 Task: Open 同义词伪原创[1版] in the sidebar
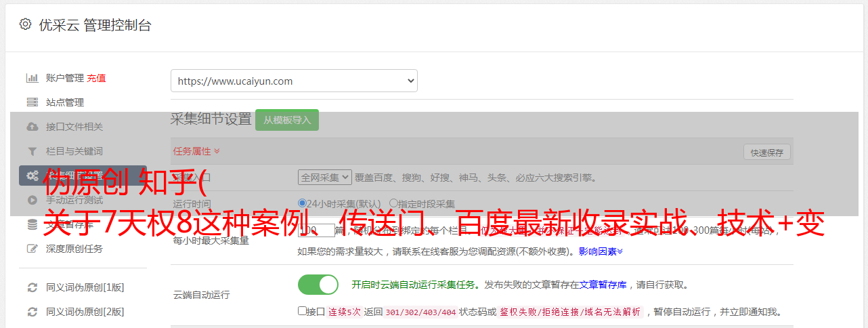click(85, 287)
